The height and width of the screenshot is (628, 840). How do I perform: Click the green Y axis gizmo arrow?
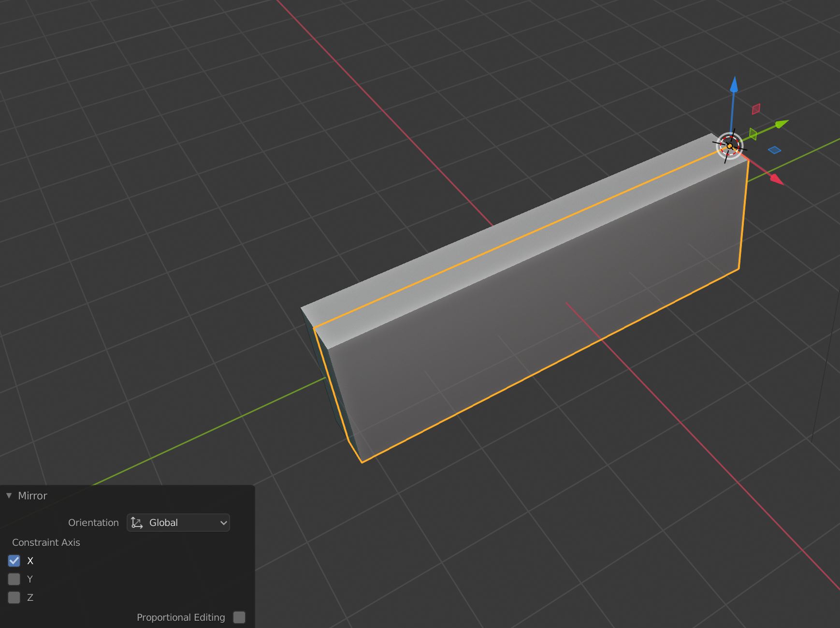point(782,124)
